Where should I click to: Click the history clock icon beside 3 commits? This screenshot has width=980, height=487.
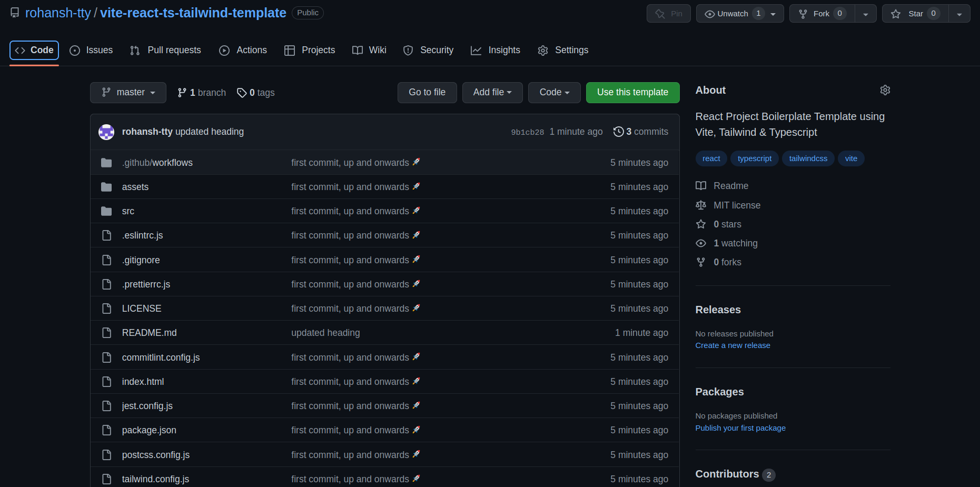[x=619, y=132]
